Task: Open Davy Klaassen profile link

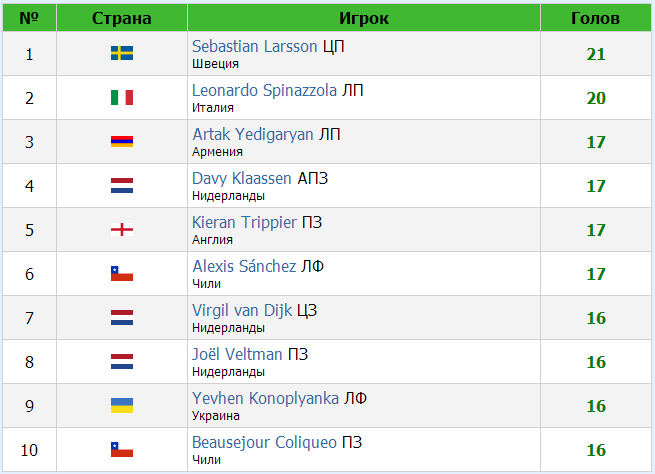Action: tap(241, 178)
